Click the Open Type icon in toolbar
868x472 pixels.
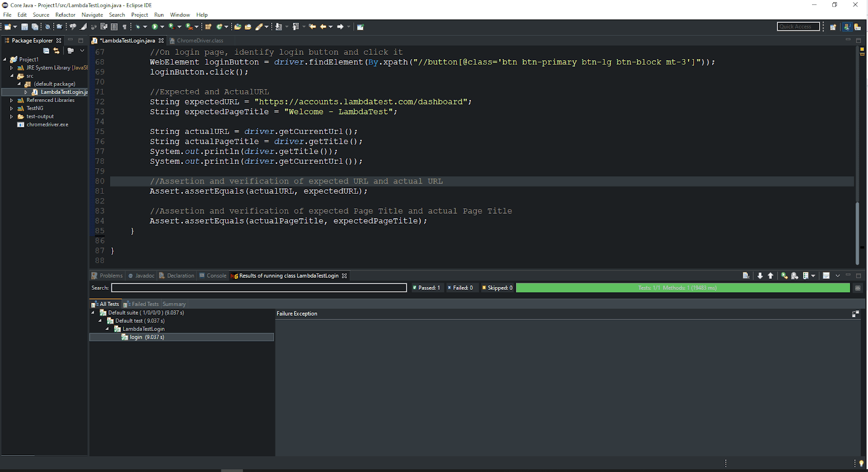pyautogui.click(x=237, y=27)
